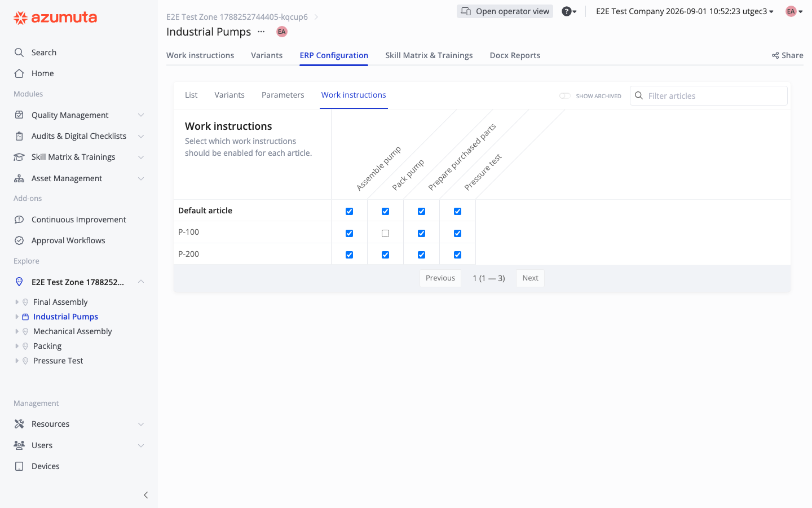Click the Quality Management module icon
The height and width of the screenshot is (508, 812).
coord(19,115)
